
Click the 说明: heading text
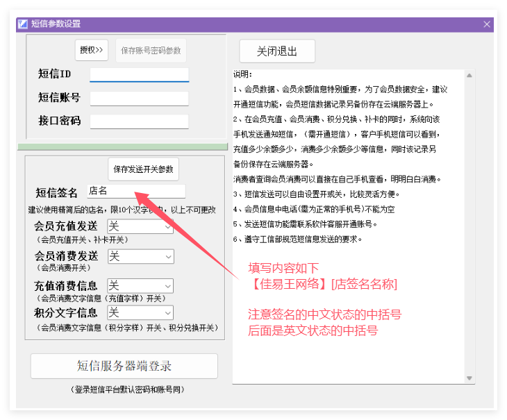242,74
